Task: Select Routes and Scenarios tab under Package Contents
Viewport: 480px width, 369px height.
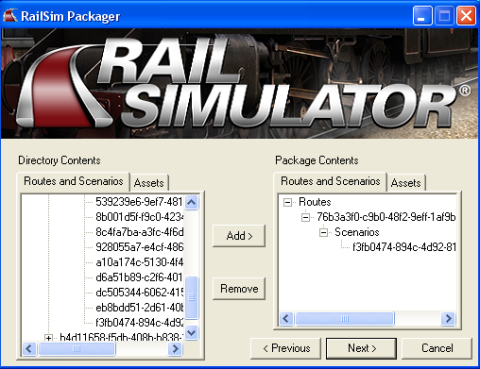Action: point(330,181)
